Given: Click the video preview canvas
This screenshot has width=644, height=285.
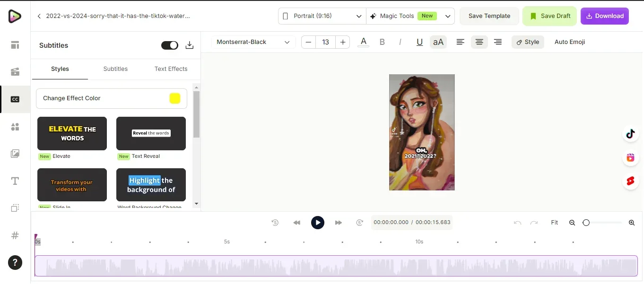Looking at the screenshot, I should (x=422, y=132).
